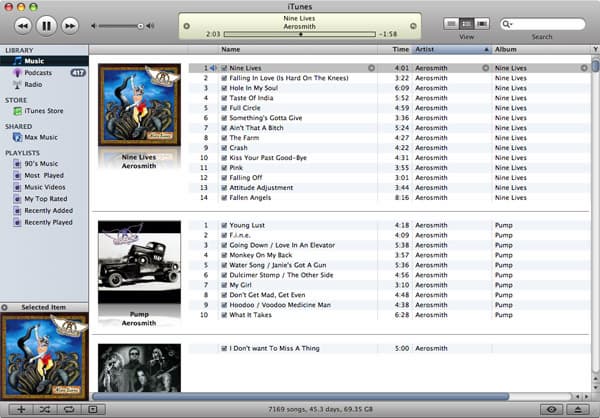Open the Music library

44,61
